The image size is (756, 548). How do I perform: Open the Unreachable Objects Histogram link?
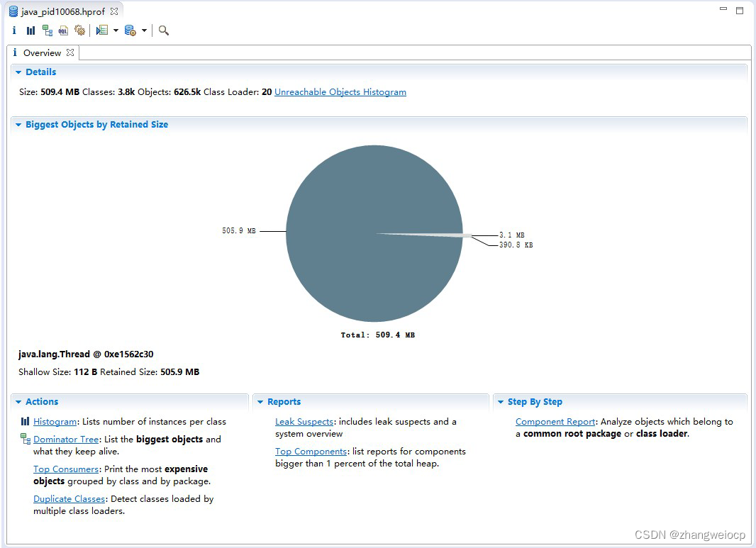pos(340,91)
